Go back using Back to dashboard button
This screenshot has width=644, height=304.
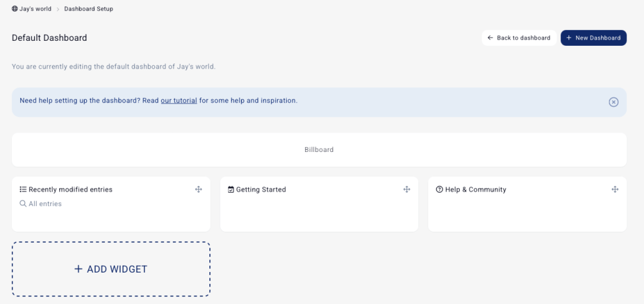tap(519, 38)
